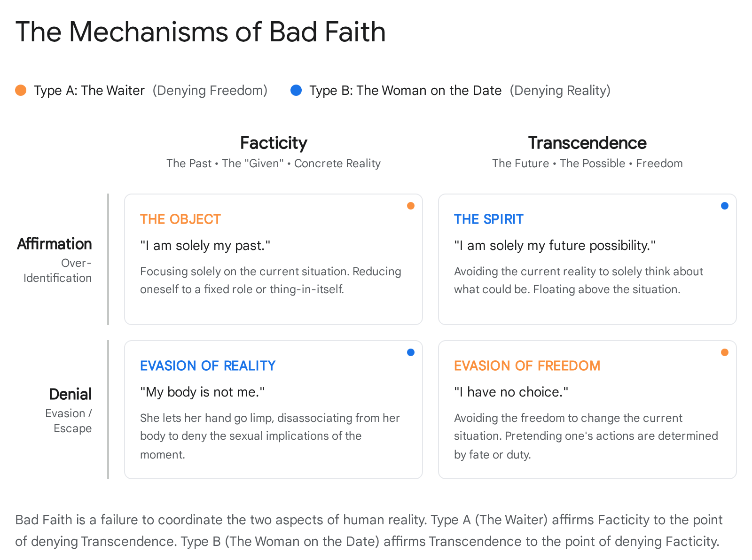Click "Type A: The Waiter" legend label
The height and width of the screenshot is (560, 752).
89,90
